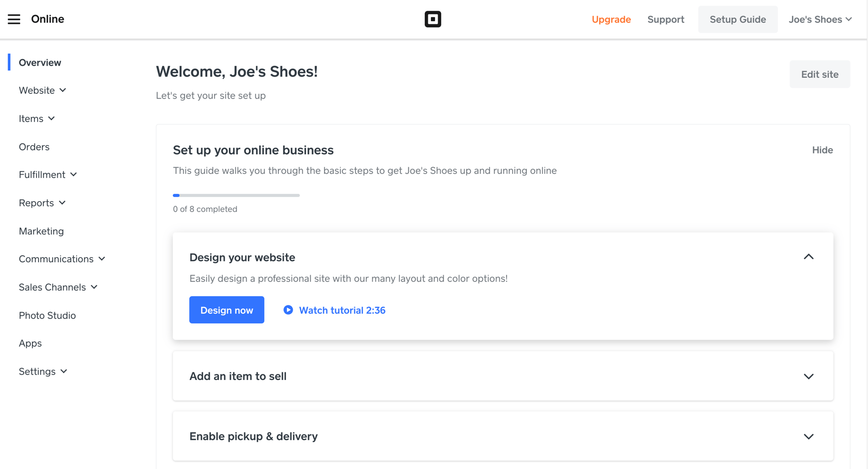868x469 pixels.
Task: Click the setup progress bar
Action: tap(236, 195)
